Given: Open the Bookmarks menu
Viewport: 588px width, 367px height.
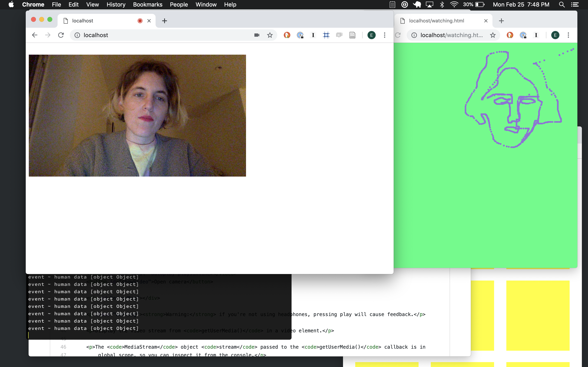Looking at the screenshot, I should [147, 5].
